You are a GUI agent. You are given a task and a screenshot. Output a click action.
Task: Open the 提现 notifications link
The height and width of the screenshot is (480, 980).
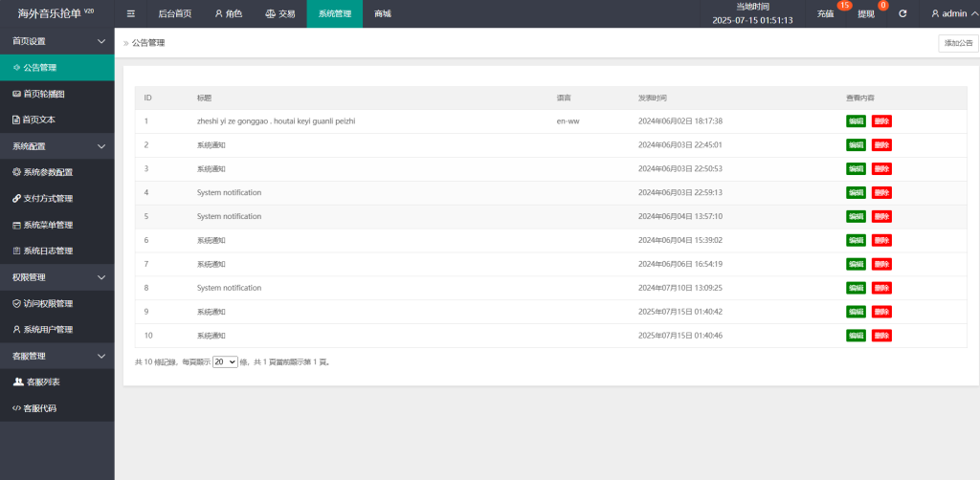[x=866, y=13]
